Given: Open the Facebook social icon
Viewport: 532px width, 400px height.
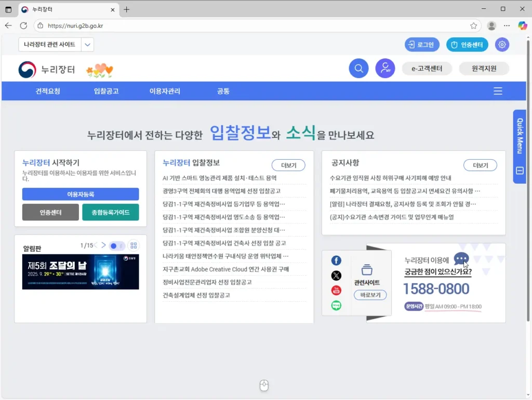Looking at the screenshot, I should pyautogui.click(x=336, y=260).
